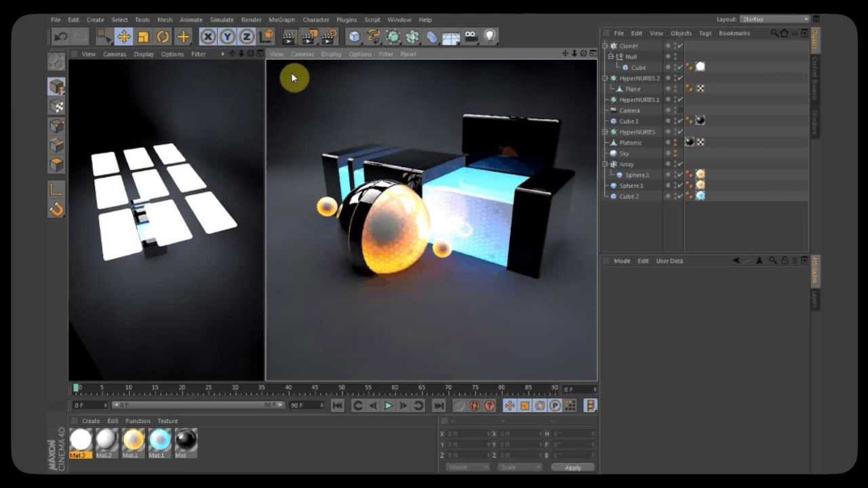
Task: Click the live selection tool icon
Action: click(103, 37)
